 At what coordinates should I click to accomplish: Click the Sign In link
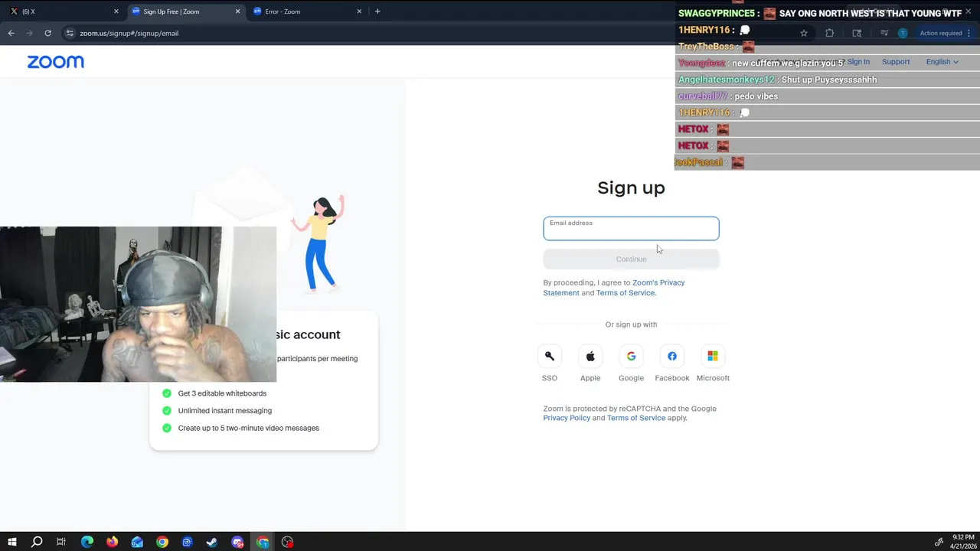pyautogui.click(x=858, y=62)
